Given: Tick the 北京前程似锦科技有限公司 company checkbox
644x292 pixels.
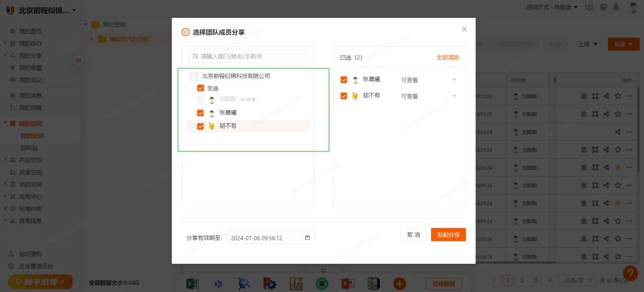Looking at the screenshot, I should click(194, 76).
